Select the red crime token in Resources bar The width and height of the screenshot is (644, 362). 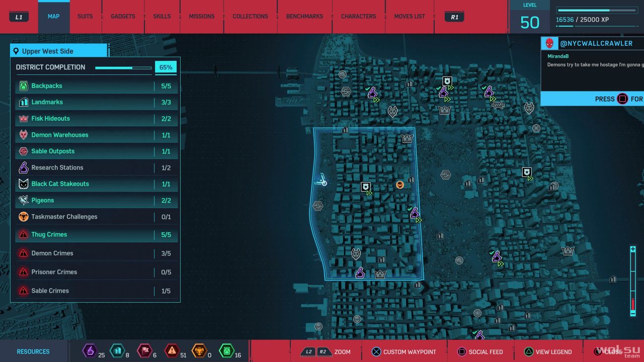coord(172,350)
